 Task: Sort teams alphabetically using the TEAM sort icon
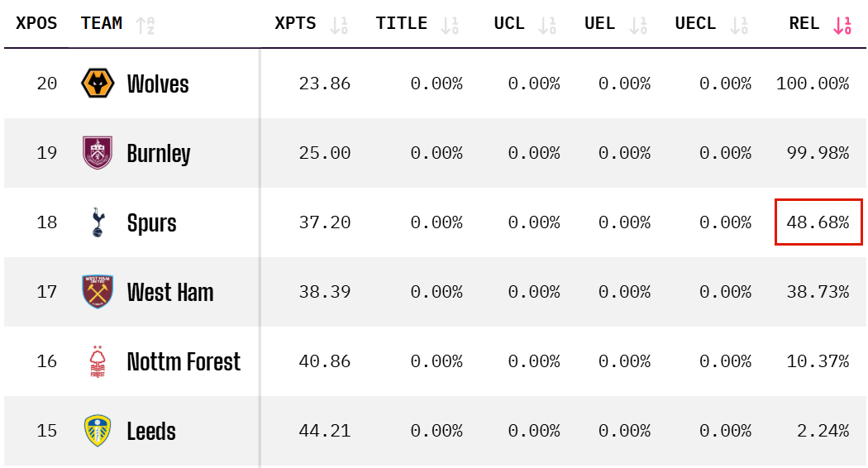(145, 25)
